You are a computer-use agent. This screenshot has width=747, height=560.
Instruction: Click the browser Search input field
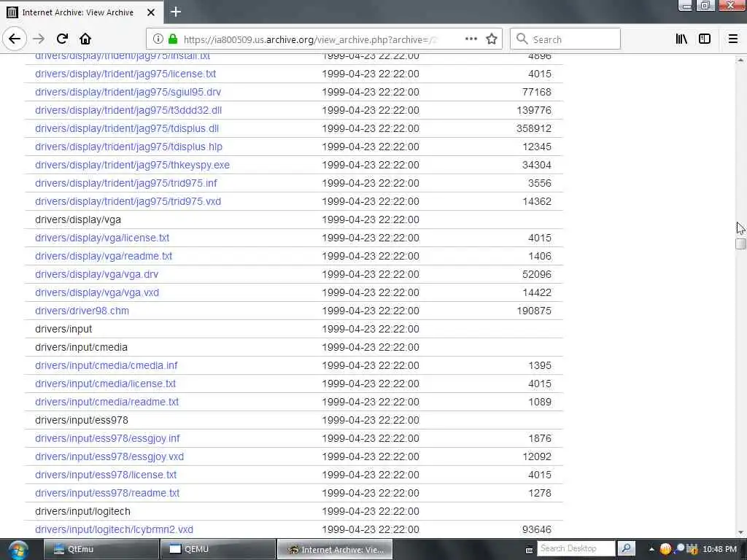point(565,39)
